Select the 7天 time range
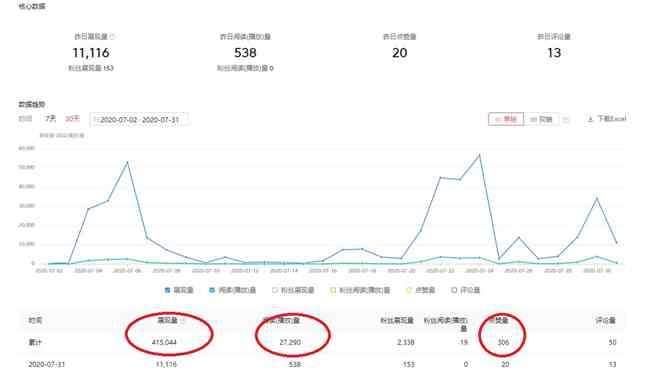The width and height of the screenshot is (650, 374). click(x=50, y=119)
